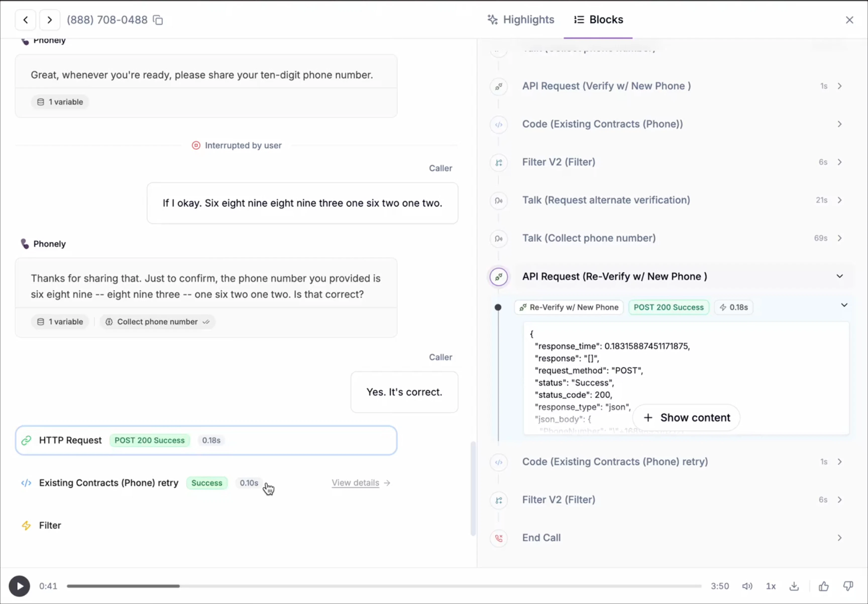Download the call recording

[794, 586]
